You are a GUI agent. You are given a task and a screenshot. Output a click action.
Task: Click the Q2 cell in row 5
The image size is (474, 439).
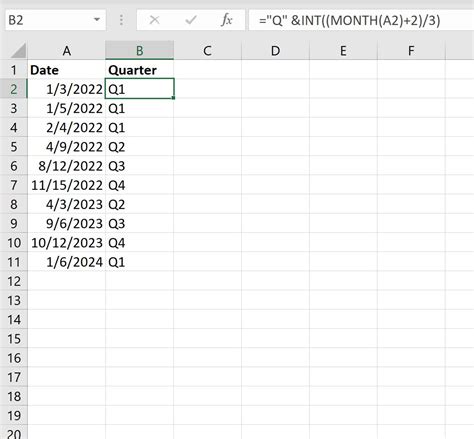(x=140, y=147)
